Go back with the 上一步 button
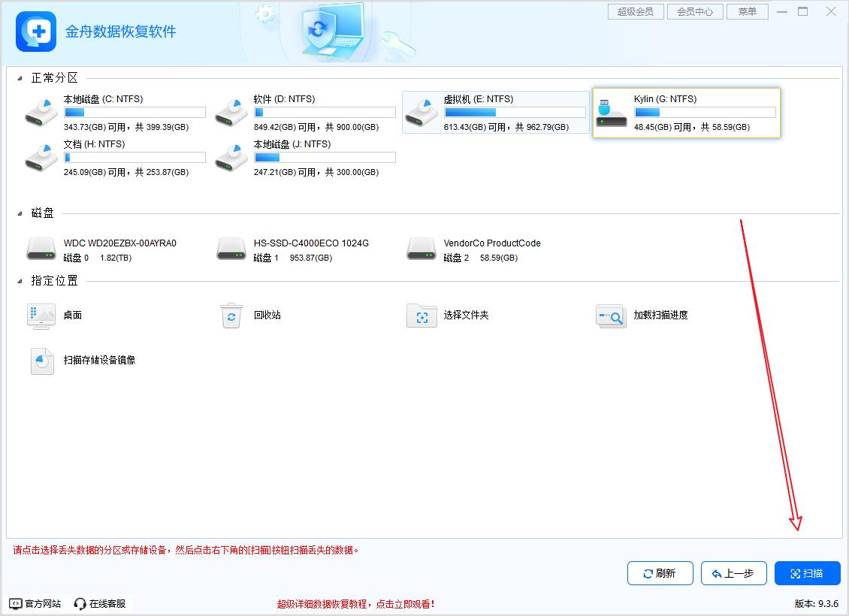The height and width of the screenshot is (616, 849). click(x=733, y=573)
